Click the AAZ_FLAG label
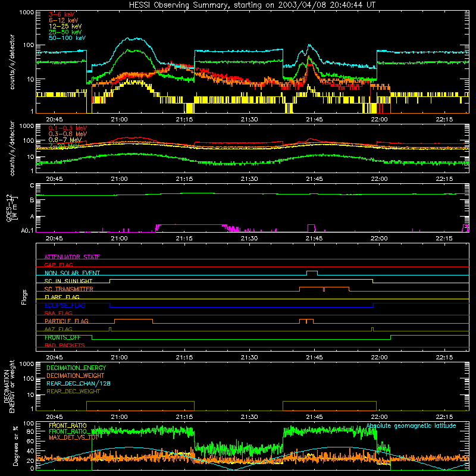476x476 pixels. click(58, 329)
